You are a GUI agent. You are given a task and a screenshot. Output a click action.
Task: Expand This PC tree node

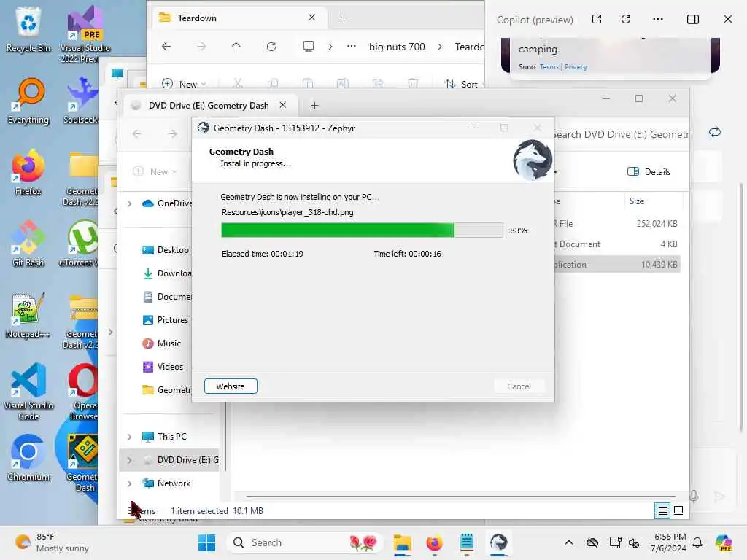[129, 436]
